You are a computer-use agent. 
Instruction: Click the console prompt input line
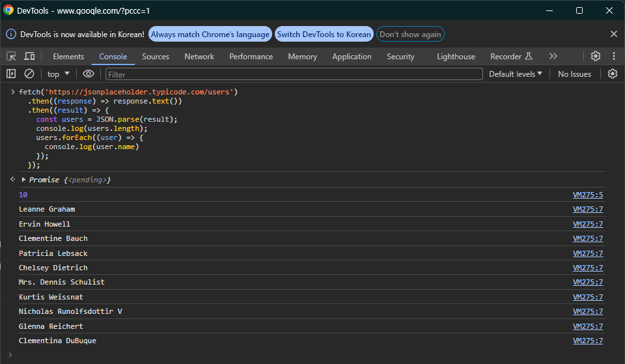[311, 355]
